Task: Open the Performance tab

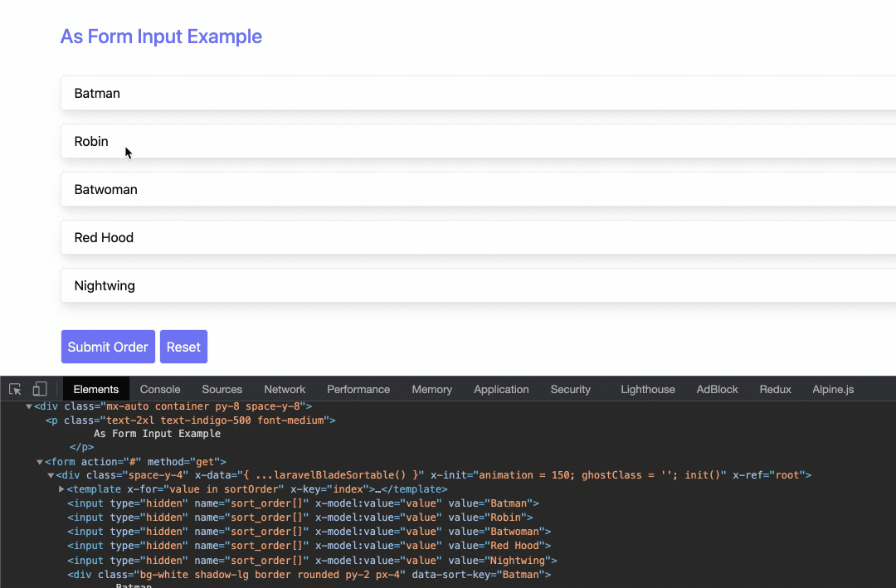Action: click(358, 389)
